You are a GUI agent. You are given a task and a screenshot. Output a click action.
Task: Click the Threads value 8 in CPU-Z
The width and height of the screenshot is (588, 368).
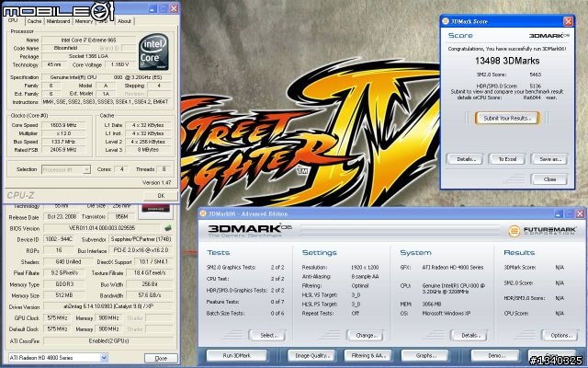click(164, 169)
